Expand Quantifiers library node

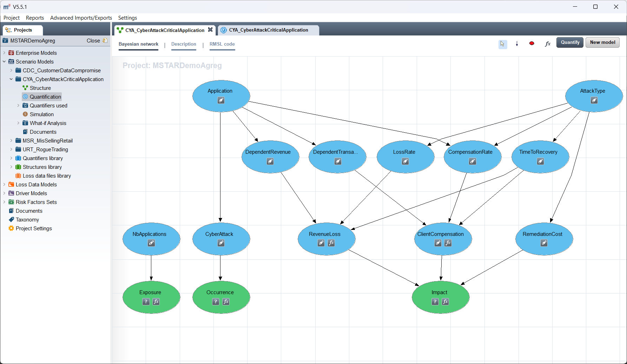click(11, 158)
